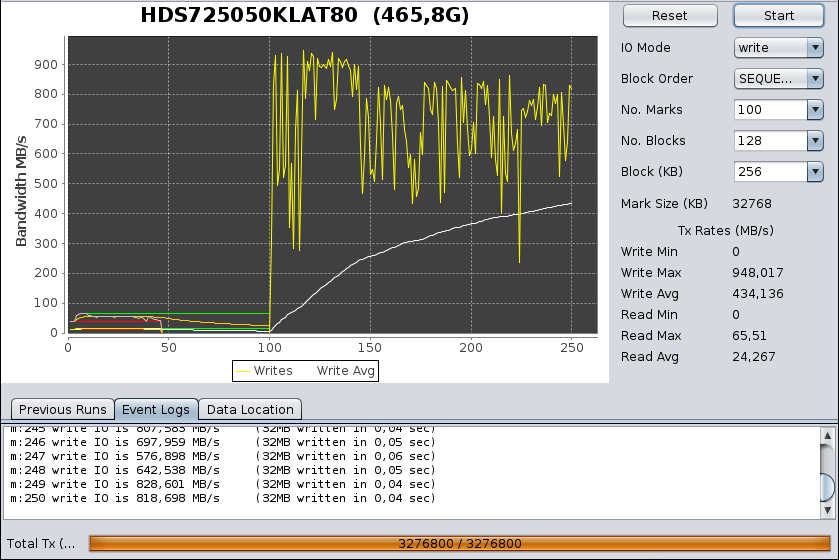Click the Read Max value 65,51

[749, 336]
